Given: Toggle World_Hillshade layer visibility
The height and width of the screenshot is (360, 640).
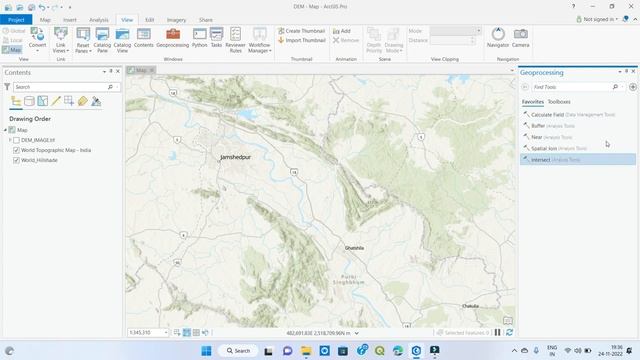Looking at the screenshot, I should pos(16,160).
